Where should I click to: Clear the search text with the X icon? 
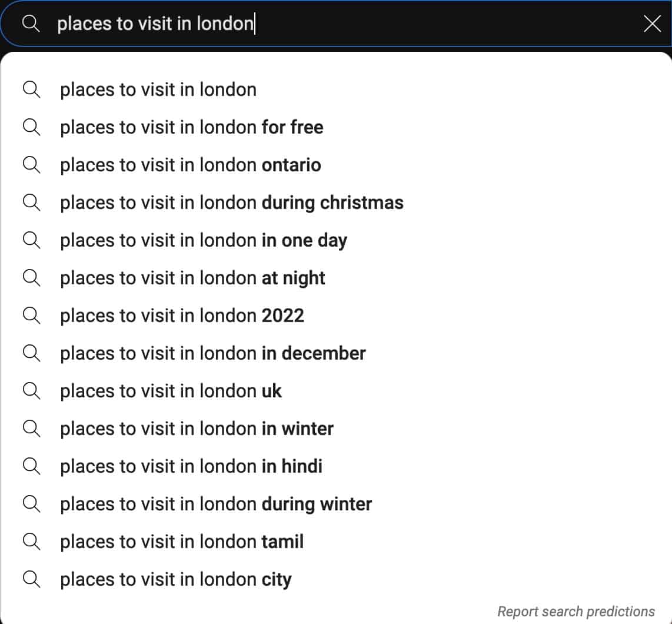click(x=652, y=23)
